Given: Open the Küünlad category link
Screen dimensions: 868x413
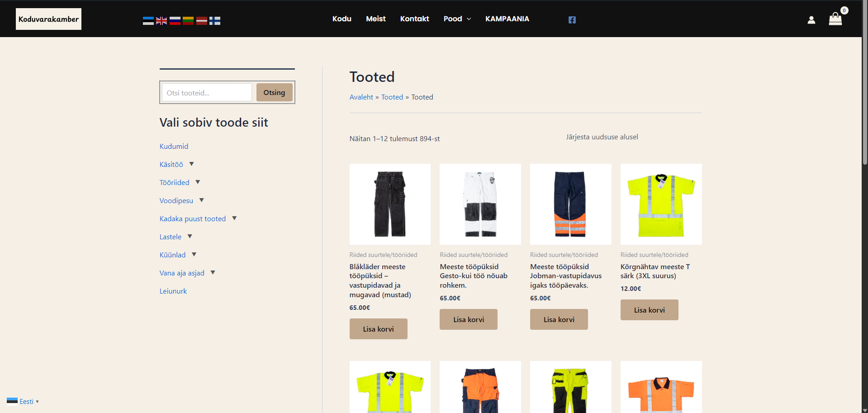Looking at the screenshot, I should (x=173, y=255).
